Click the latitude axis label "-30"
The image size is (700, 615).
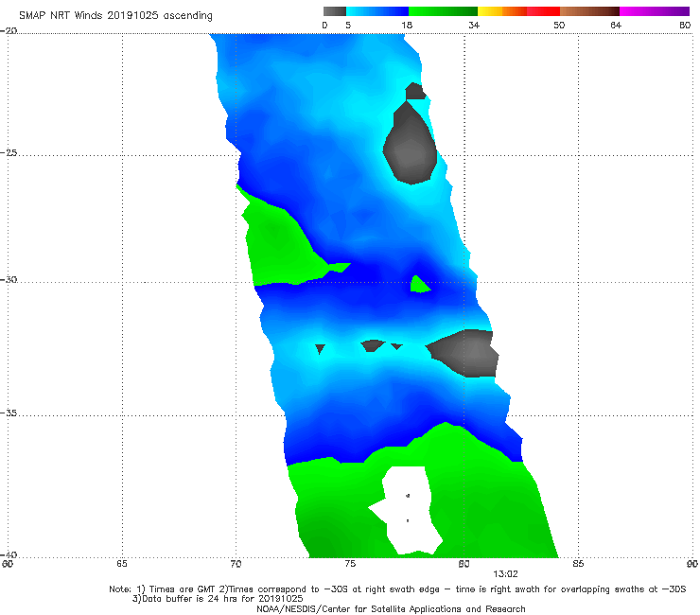pos(9,279)
